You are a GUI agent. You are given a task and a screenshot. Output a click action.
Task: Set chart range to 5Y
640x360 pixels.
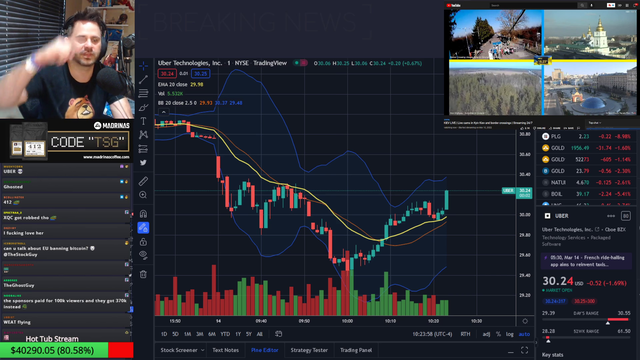(x=249, y=334)
